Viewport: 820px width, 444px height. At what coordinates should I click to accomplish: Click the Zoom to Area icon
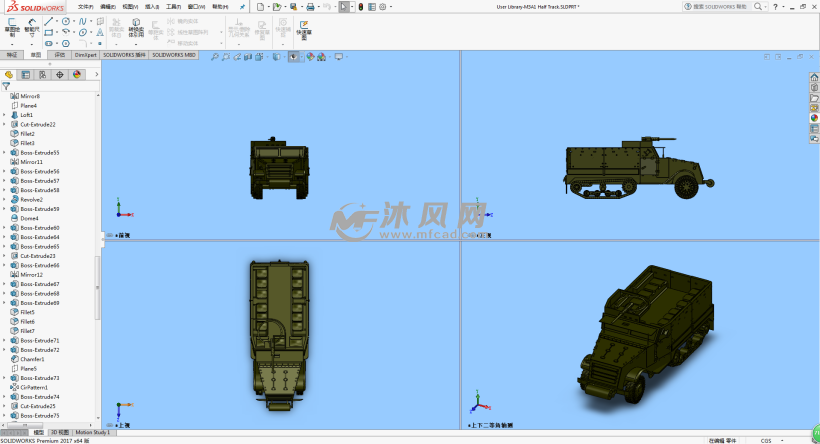pos(226,56)
